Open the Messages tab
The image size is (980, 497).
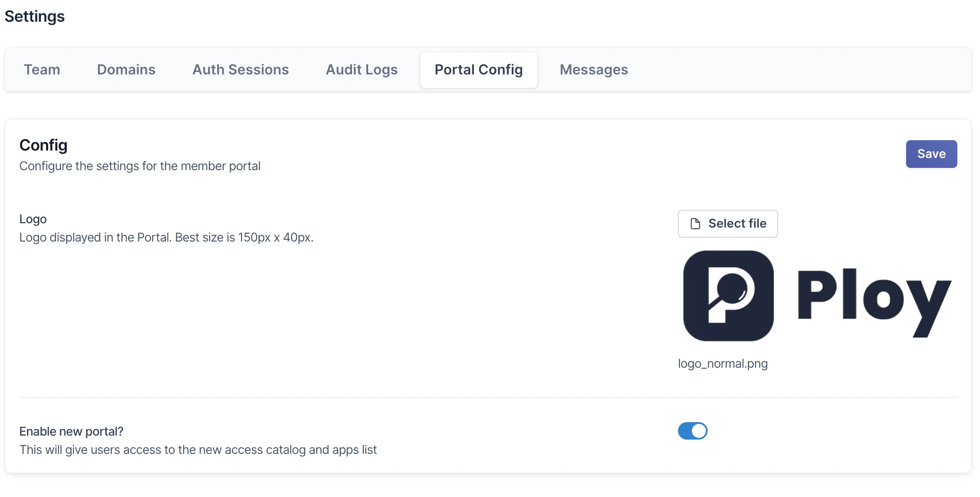pyautogui.click(x=594, y=70)
